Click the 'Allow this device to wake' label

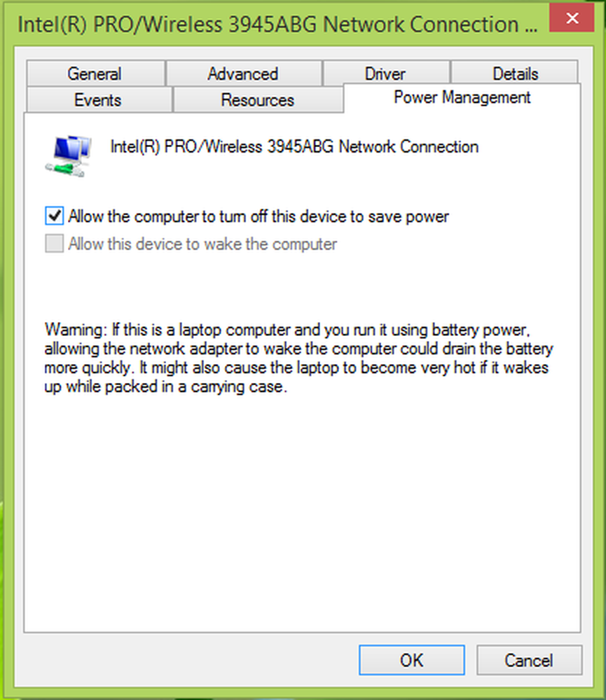click(x=203, y=244)
